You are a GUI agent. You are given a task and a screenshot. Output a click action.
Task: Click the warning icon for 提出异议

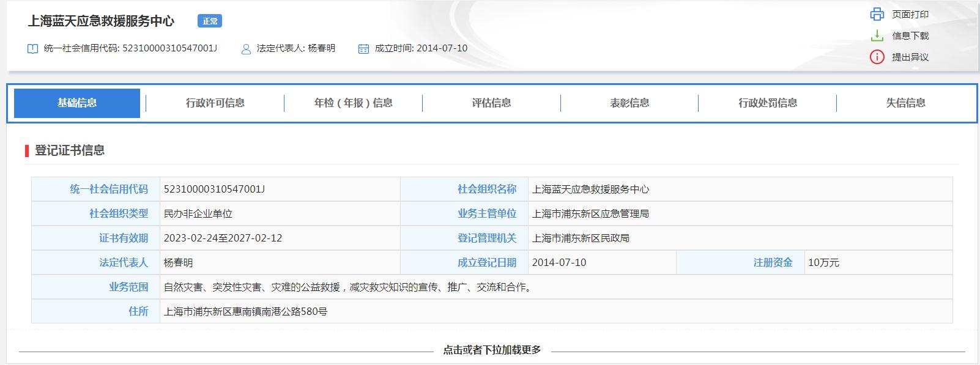click(x=877, y=57)
